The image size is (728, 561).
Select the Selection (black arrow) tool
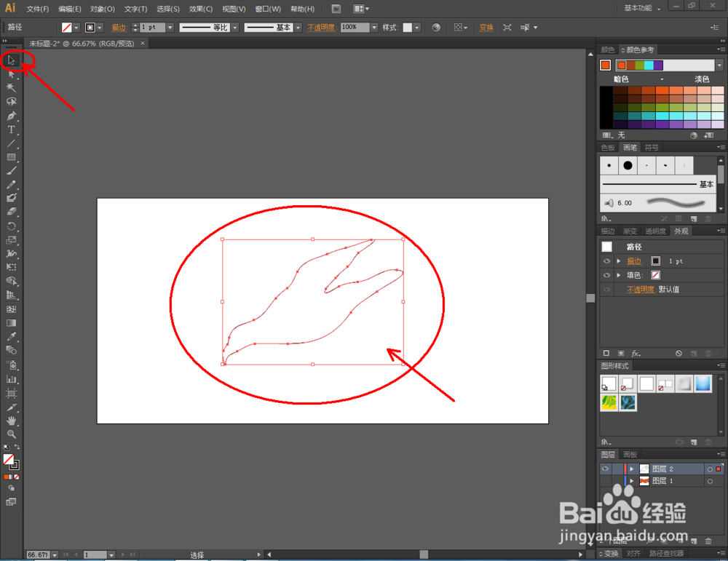tap(11, 60)
